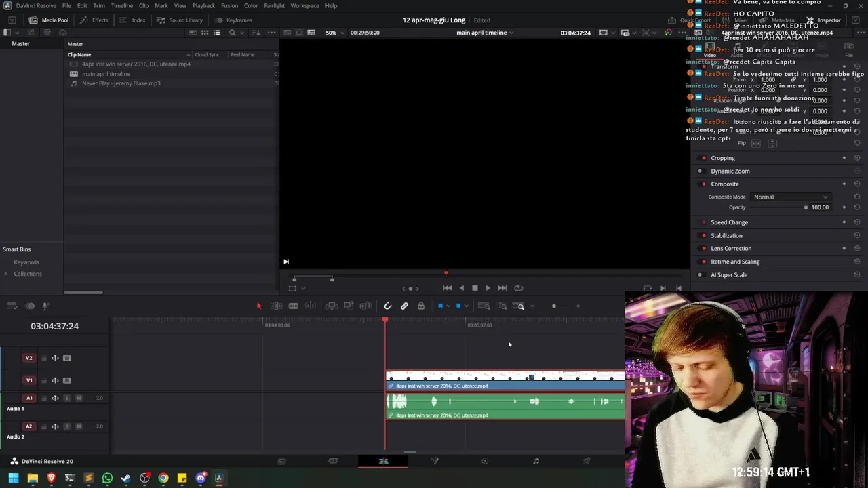Switch to the Fairlight page music icon
Viewport: 868px width, 488px height.
[536, 461]
